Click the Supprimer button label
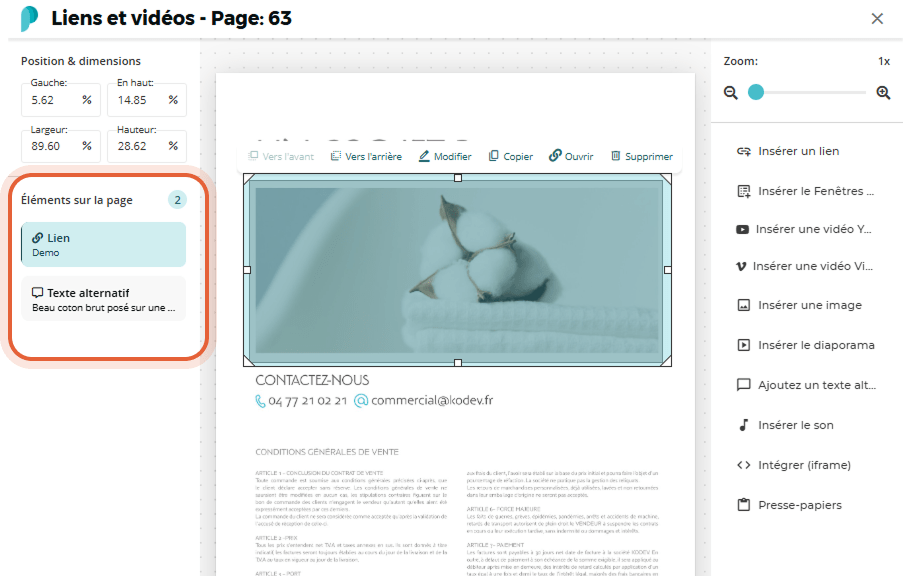903x576 pixels. pyautogui.click(x=649, y=157)
